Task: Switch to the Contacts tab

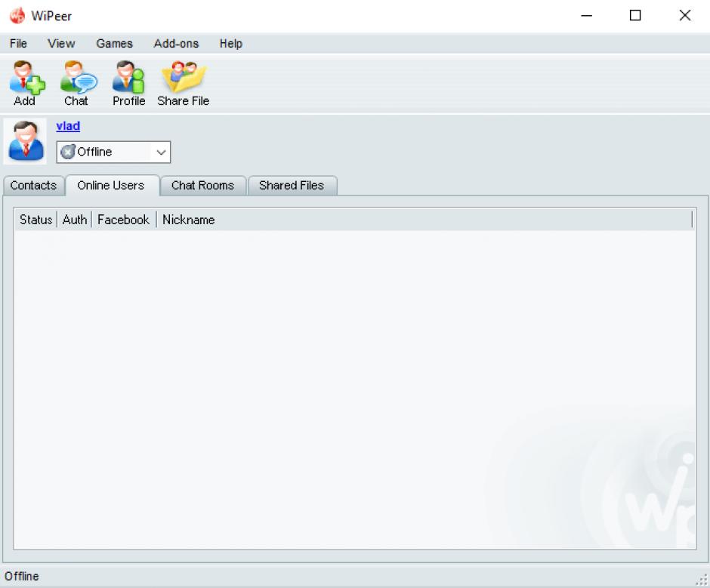Action: pos(33,186)
